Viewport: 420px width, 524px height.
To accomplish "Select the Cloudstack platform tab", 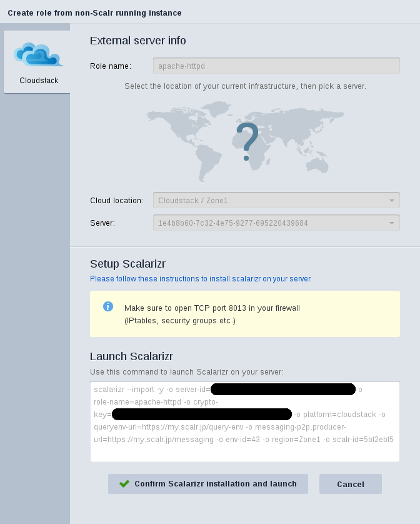I will 37,62.
